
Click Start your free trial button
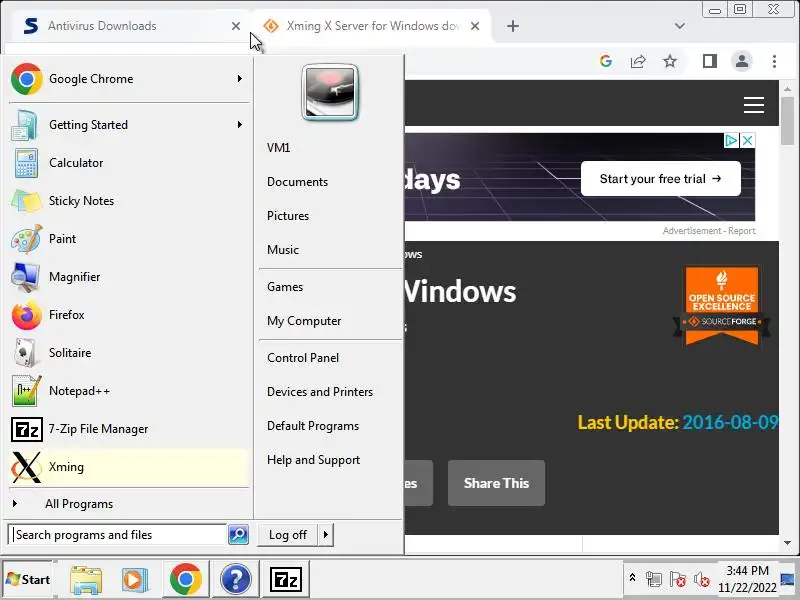click(660, 179)
